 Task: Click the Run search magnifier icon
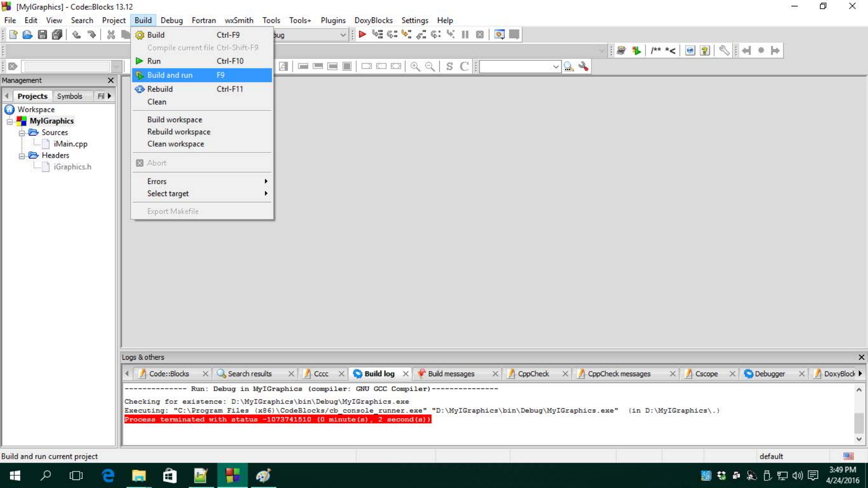(x=568, y=67)
